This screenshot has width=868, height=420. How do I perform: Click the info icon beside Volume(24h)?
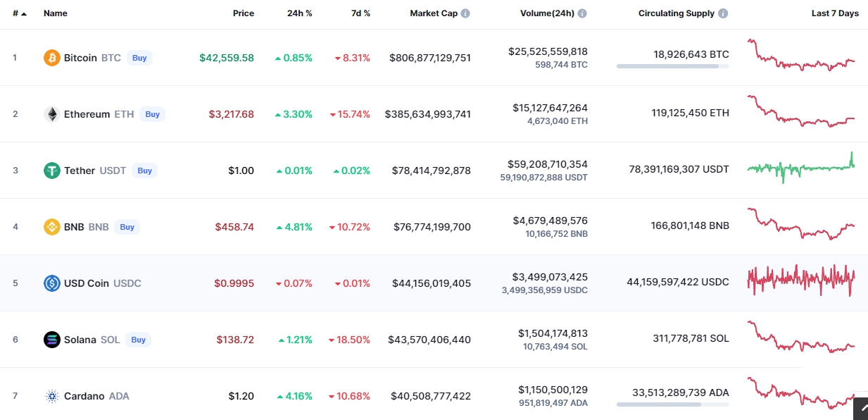tap(582, 13)
